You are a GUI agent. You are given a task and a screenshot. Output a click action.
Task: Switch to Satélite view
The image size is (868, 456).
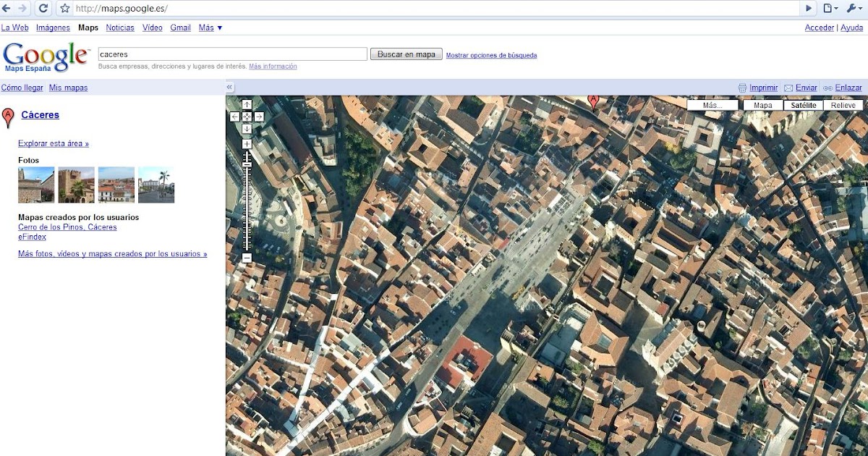(x=804, y=105)
